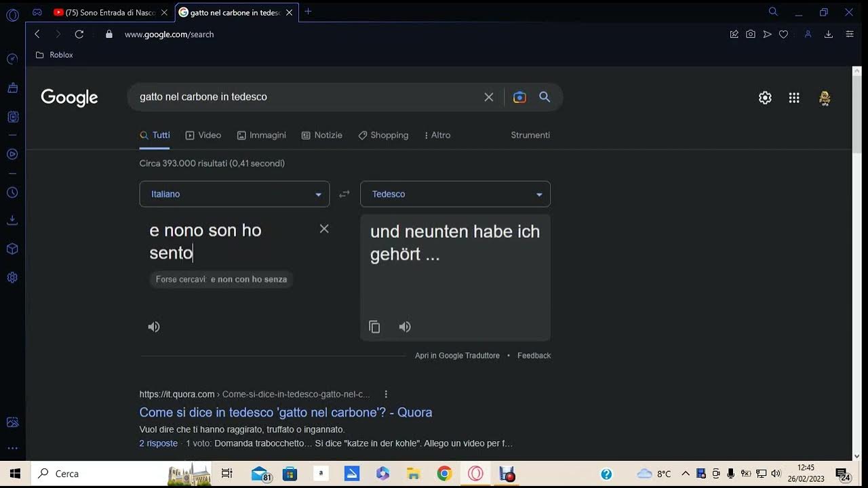Screen dimensions: 868x488
Task: Switch to Video results tab
Action: pyautogui.click(x=203, y=135)
